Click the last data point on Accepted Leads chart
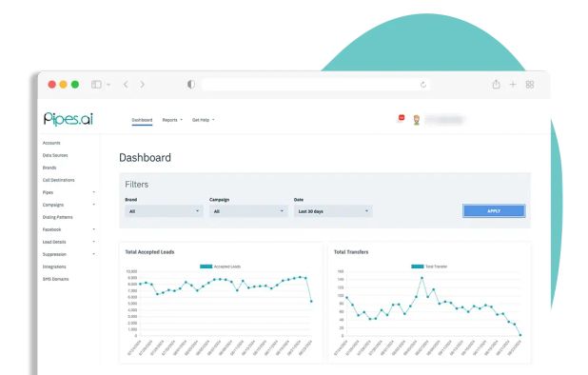Screen dimensions: 588x375 coord(311,301)
